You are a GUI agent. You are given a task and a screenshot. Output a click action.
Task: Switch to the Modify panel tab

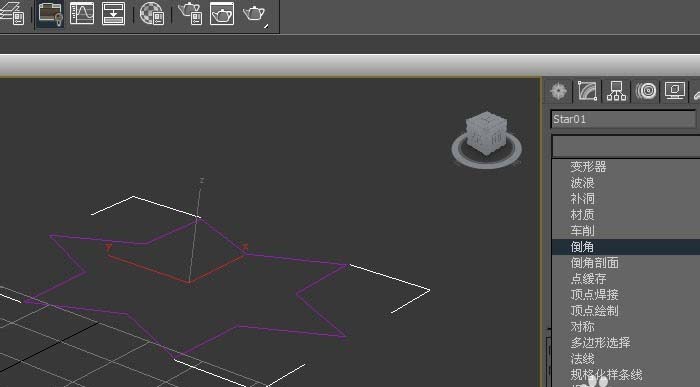[x=588, y=91]
